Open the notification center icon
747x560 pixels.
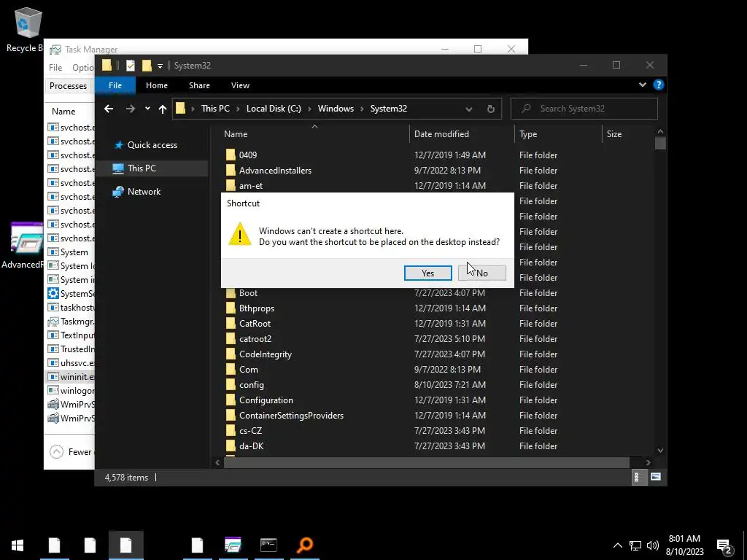point(724,546)
